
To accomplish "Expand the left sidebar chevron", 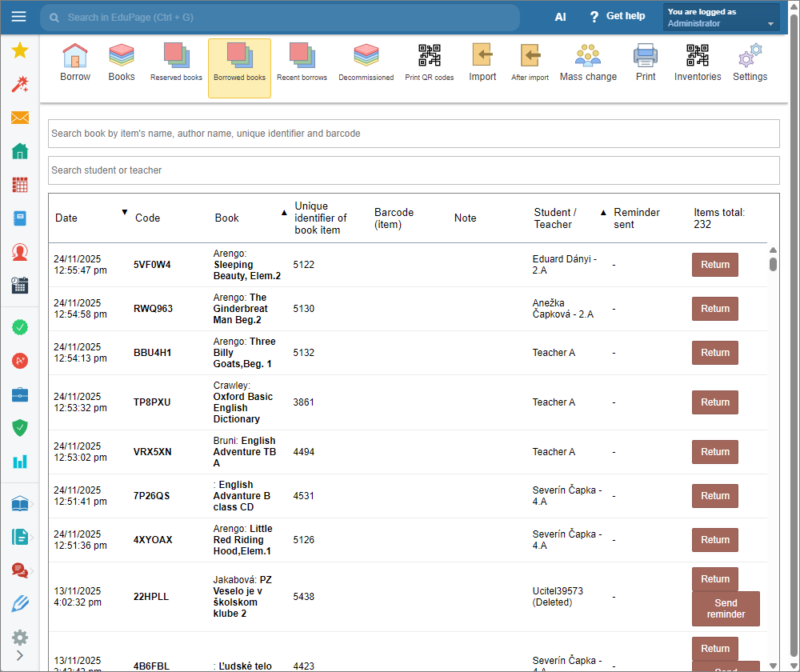I will [x=20, y=655].
